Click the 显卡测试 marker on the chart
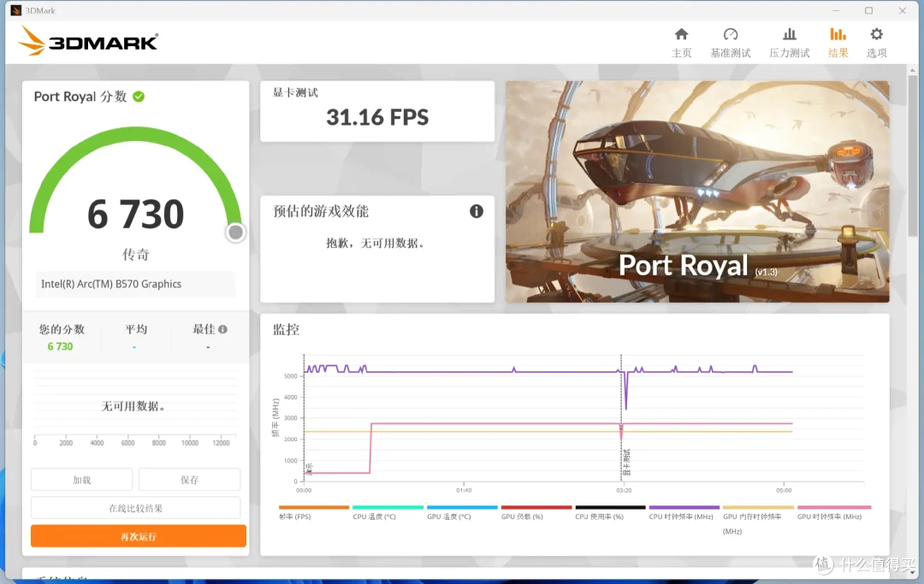The image size is (924, 584). coord(625,463)
